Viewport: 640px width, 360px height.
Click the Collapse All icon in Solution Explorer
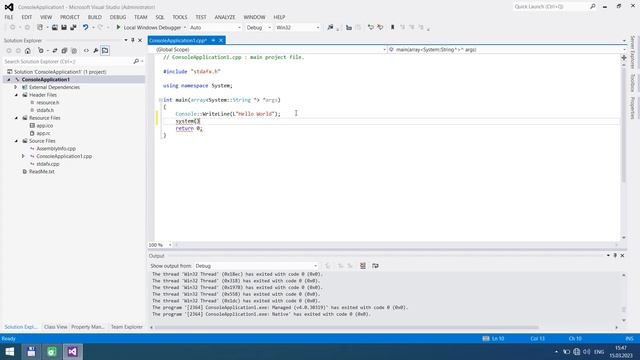[64, 51]
